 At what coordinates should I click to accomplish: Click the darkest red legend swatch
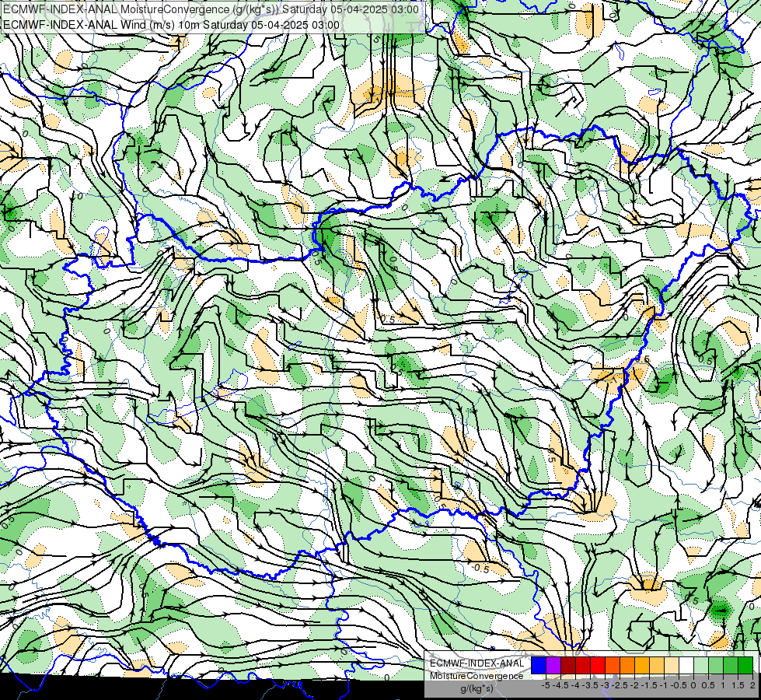[x=568, y=665]
